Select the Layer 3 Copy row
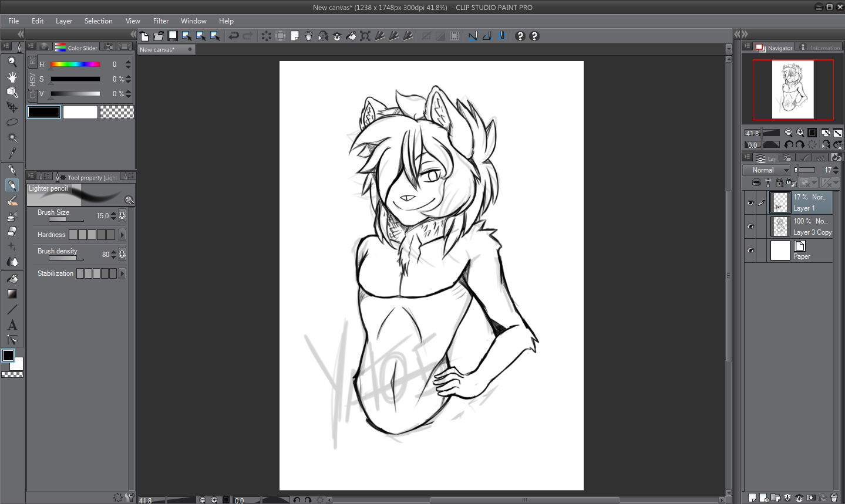Image resolution: width=845 pixels, height=504 pixels. [801, 226]
